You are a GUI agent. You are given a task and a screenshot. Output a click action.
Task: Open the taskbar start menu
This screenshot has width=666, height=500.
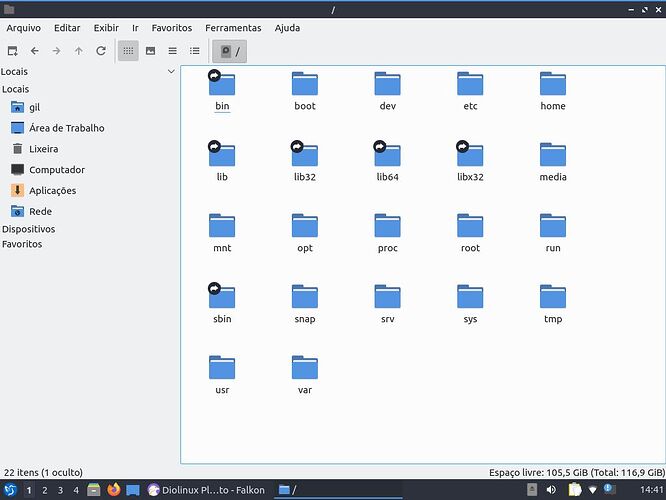10,490
